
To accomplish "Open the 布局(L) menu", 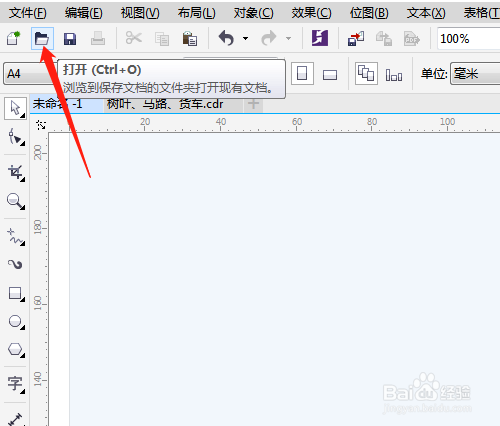I will pos(196,13).
